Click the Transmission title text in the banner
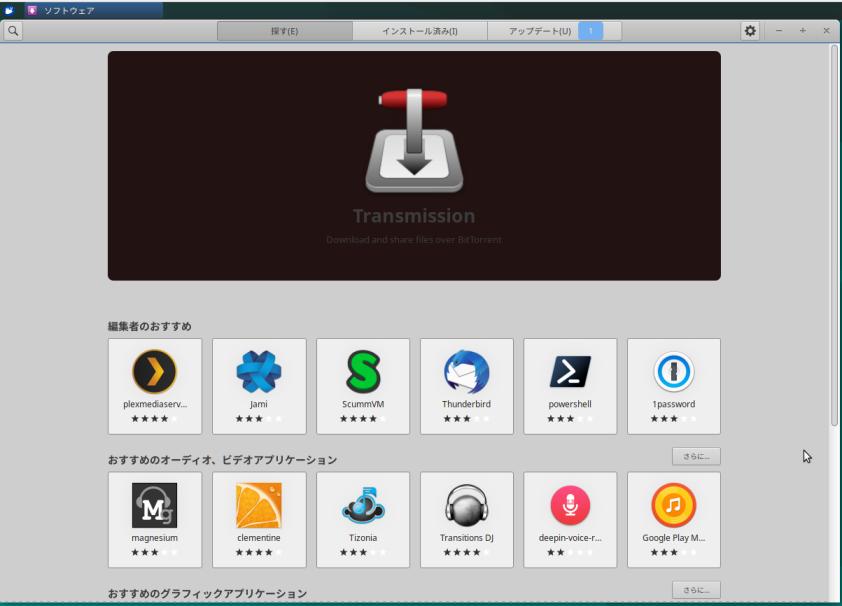Screen dimensions: 842x606 pyautogui.click(x=414, y=216)
